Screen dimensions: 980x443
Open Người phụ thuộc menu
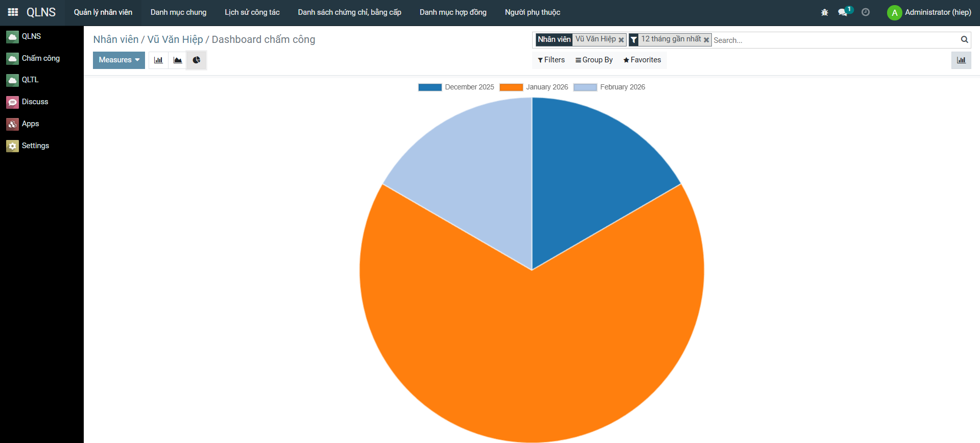coord(533,12)
